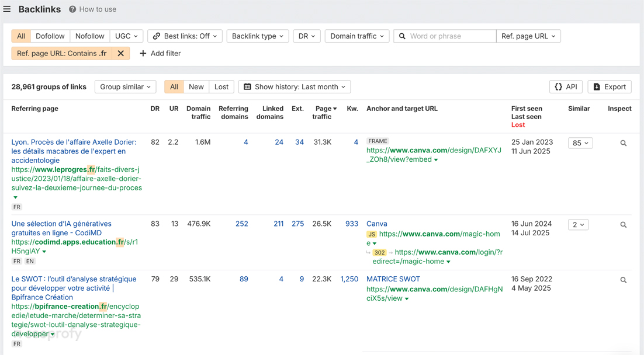Switch to the Lost links tab
This screenshot has height=355, width=644.
(221, 86)
